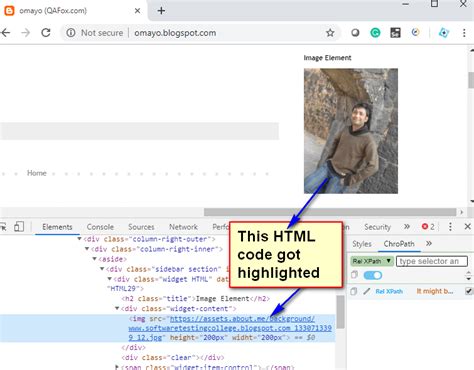The width and height of the screenshot is (474, 370).
Task: Click the Not secure info icon
Action: click(x=71, y=33)
